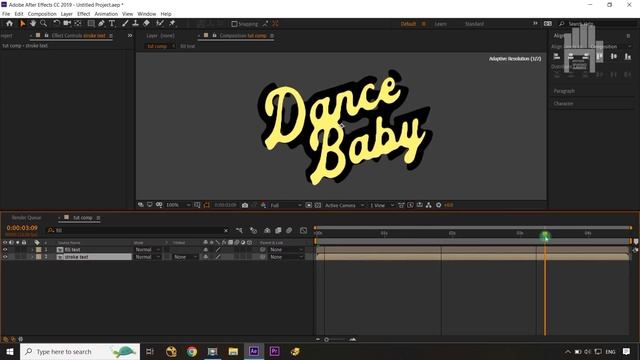Viewport: 640px width, 360px height.
Task: Hide the stroke text layer's eye
Action: click(x=5, y=257)
